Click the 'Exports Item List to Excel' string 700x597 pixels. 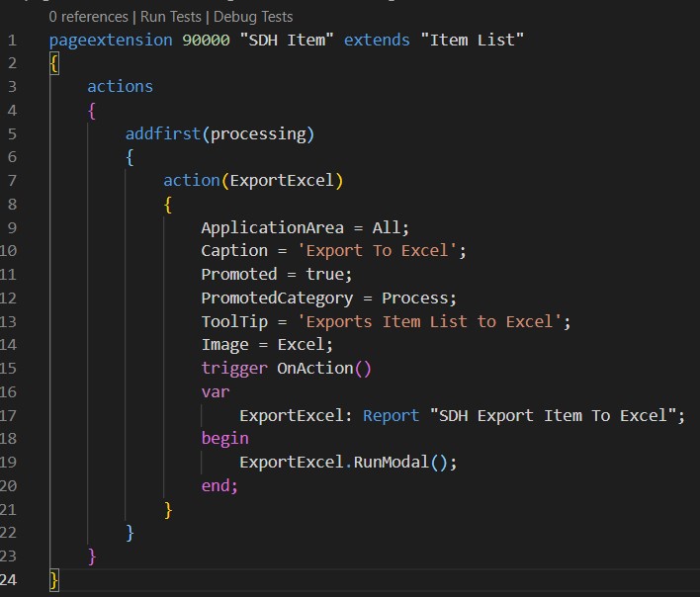(x=429, y=321)
